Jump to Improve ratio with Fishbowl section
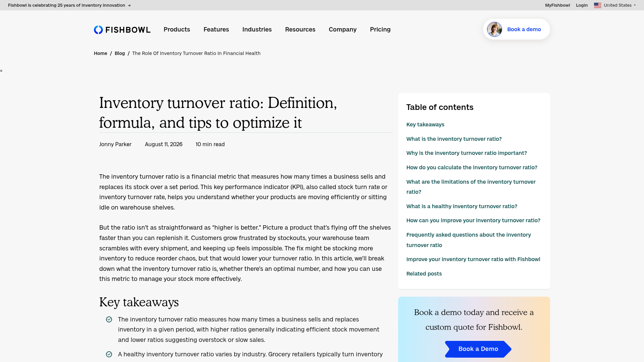The image size is (644, 362). pos(473,259)
